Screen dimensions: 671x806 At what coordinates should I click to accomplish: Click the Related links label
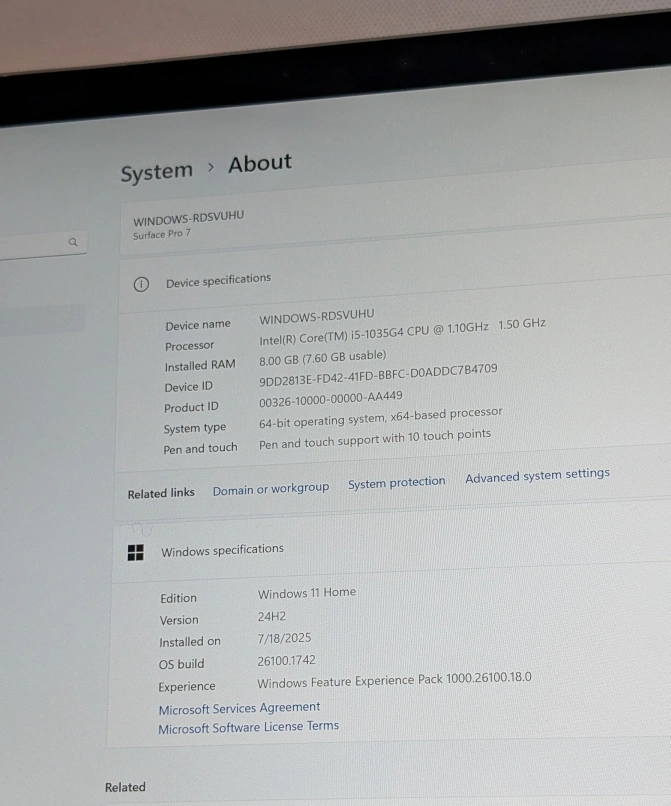click(x=161, y=493)
